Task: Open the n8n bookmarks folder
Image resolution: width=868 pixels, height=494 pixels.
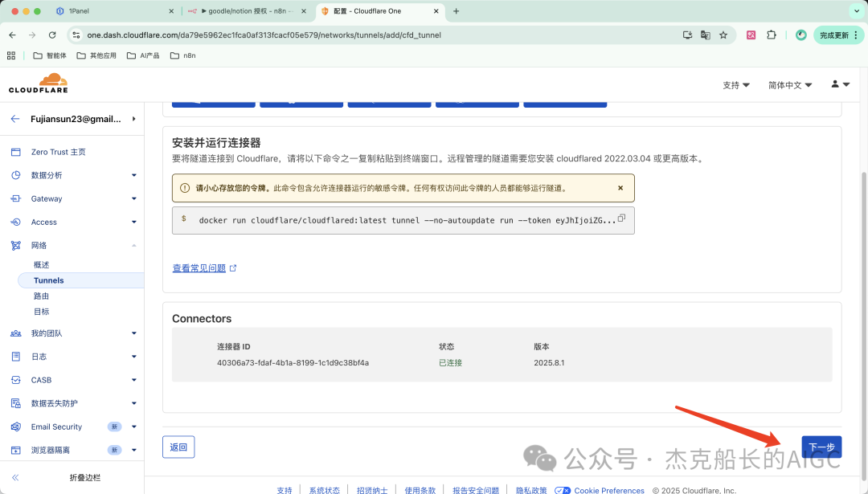Action: [182, 55]
